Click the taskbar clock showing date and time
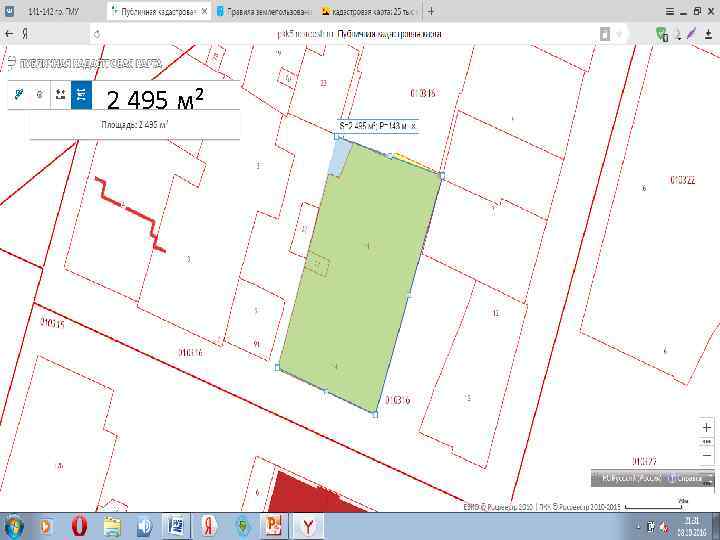Viewport: 720px width, 540px height. click(x=692, y=526)
